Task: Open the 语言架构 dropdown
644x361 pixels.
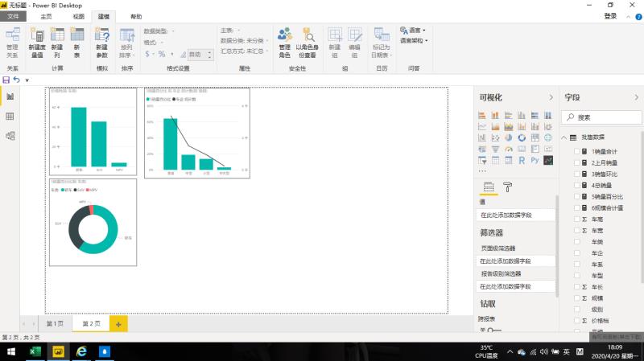Action: (414, 41)
